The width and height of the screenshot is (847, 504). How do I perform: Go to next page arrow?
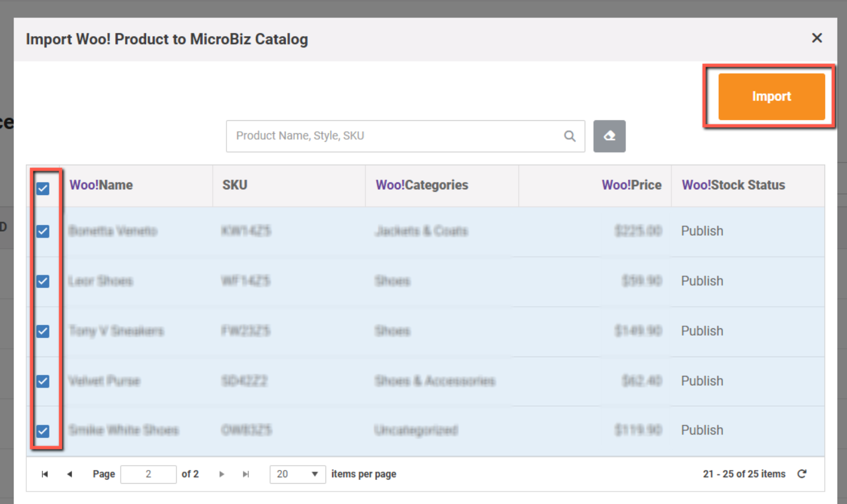point(222,474)
